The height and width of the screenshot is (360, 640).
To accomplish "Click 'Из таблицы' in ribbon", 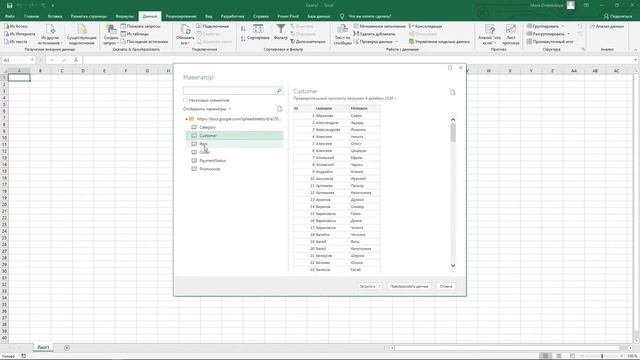I will (x=135, y=34).
